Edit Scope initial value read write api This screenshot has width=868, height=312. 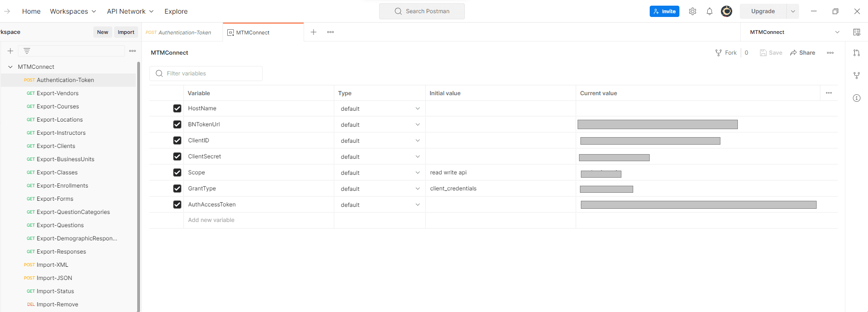[x=500, y=172]
